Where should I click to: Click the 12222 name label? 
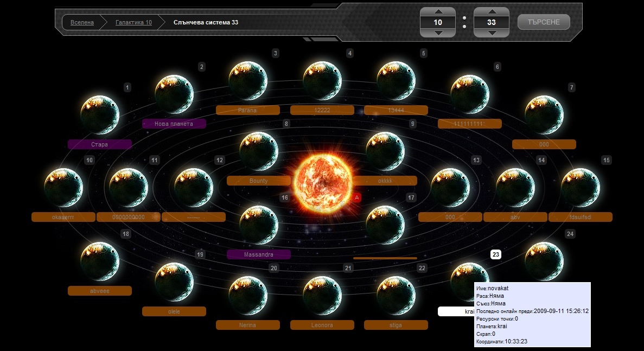coord(322,110)
